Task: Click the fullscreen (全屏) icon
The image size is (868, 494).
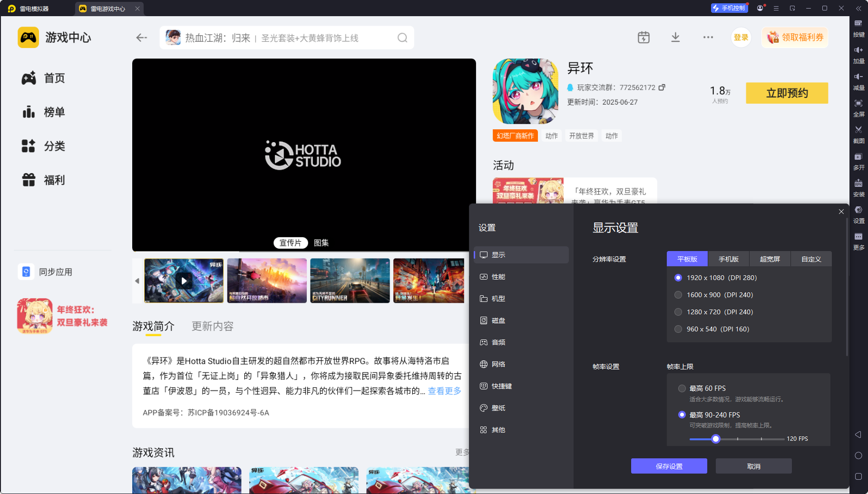Action: 858,104
